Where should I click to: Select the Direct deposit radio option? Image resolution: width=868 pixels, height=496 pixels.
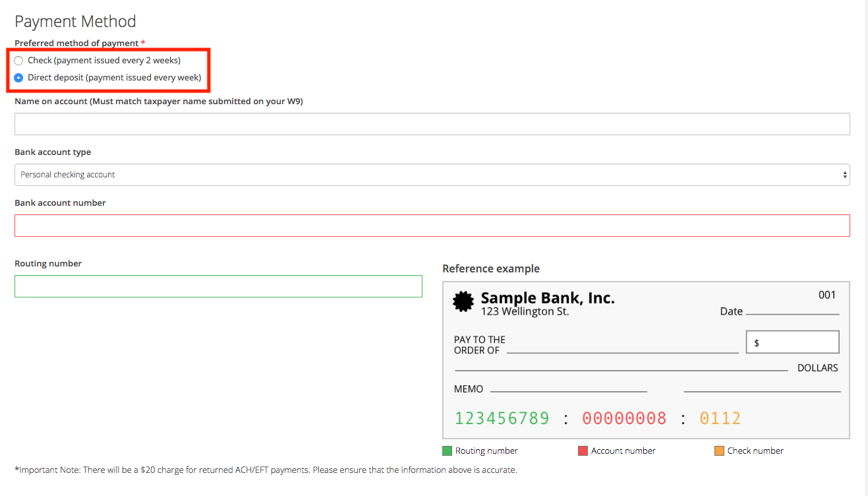coord(18,78)
